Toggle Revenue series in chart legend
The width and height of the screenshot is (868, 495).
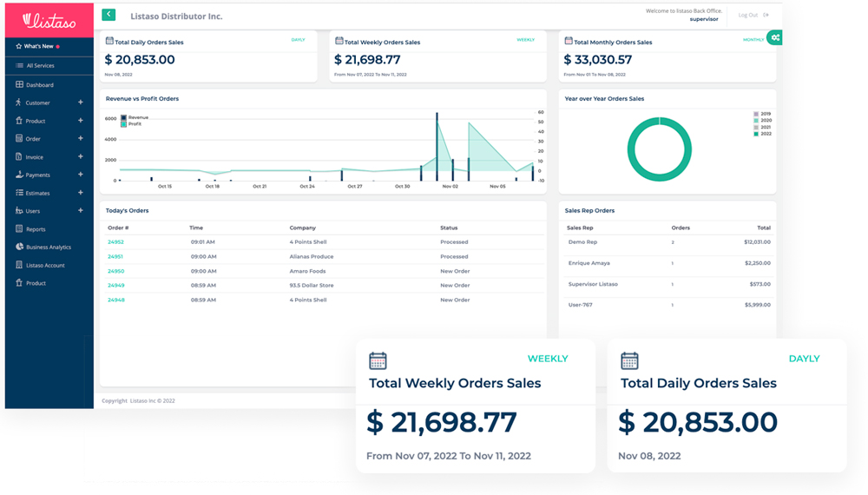(135, 117)
